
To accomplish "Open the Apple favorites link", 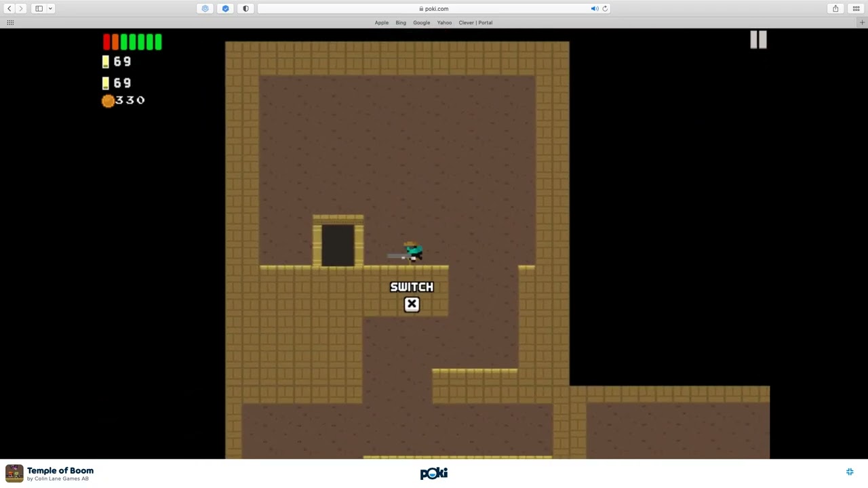I will pos(382,22).
